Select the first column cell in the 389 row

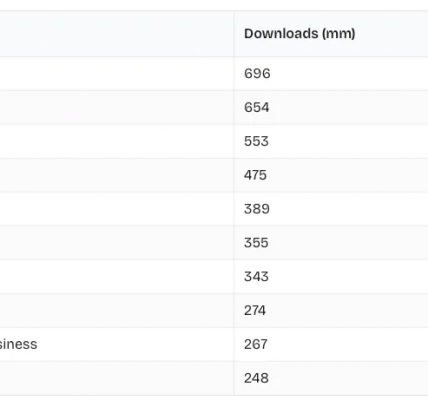(117, 209)
